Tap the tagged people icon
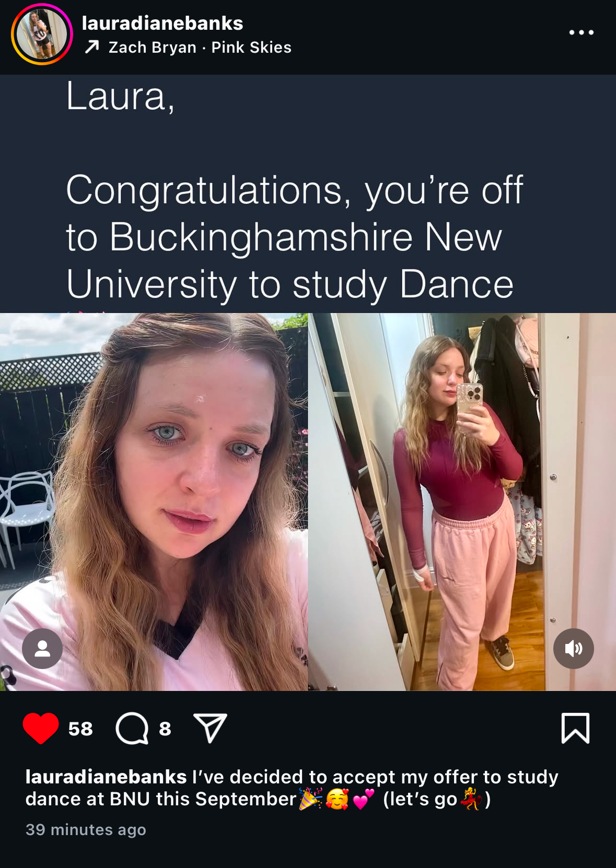The width and height of the screenshot is (616, 868). tap(42, 649)
